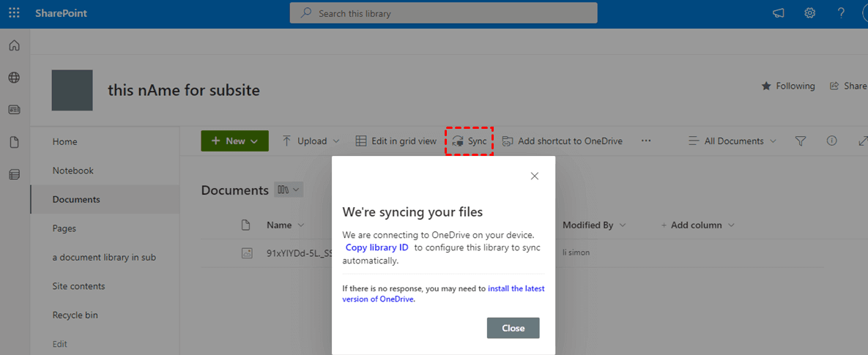
Task: Click Add shortcut to OneDrive
Action: pyautogui.click(x=563, y=141)
